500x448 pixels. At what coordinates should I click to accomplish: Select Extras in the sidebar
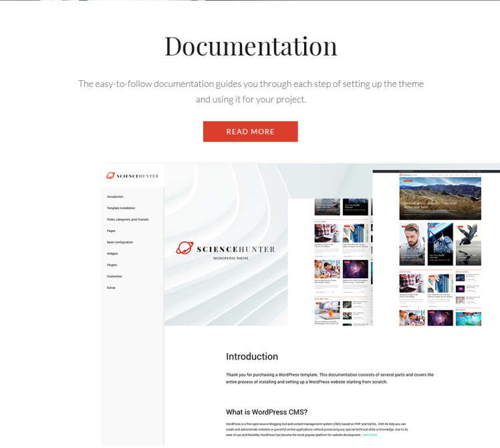click(111, 288)
